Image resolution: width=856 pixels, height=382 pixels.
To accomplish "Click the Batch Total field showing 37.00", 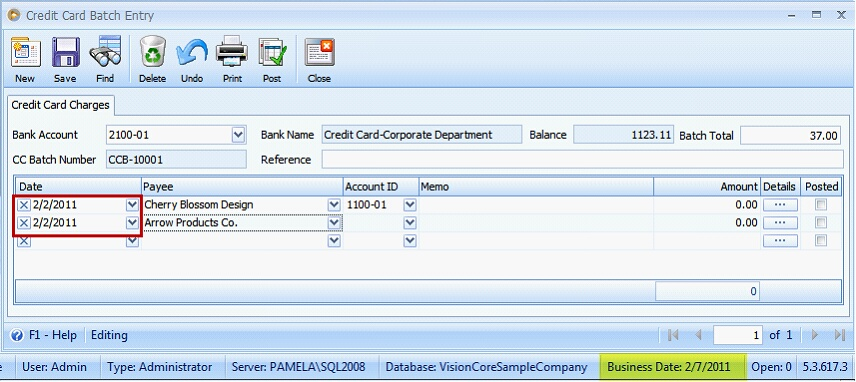I will 790,135.
